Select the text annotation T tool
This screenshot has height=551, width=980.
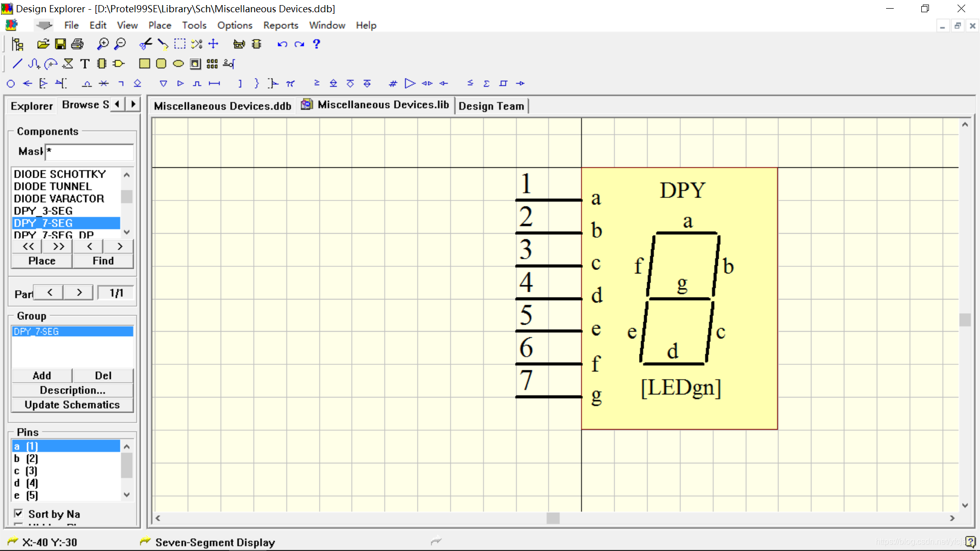[x=85, y=63]
